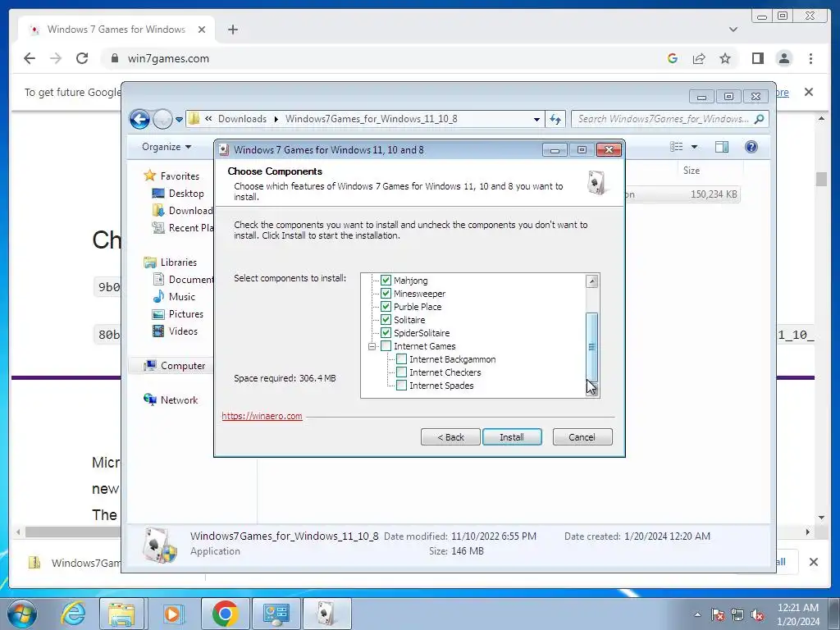Switch to Chrome on taskbar
The image size is (840, 630).
[x=225, y=614]
